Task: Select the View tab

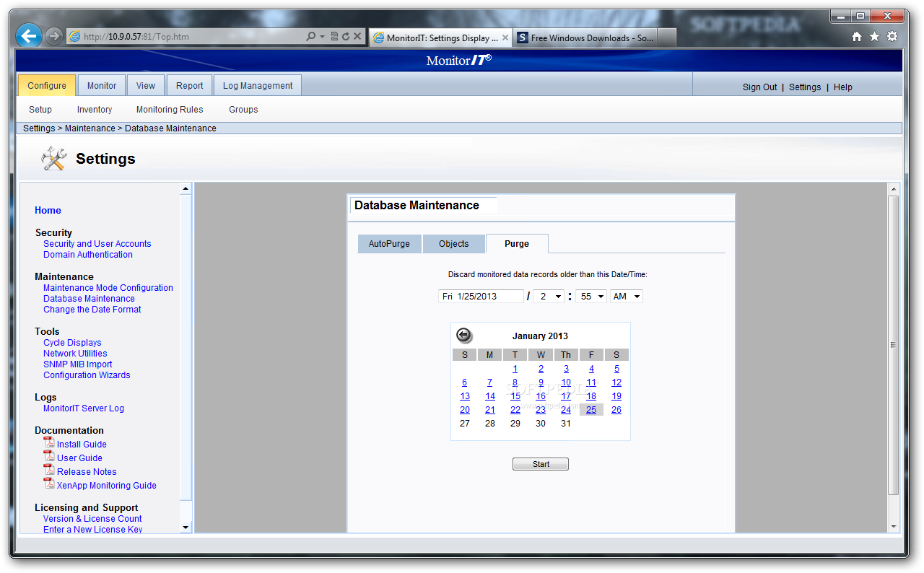Action: (x=146, y=85)
